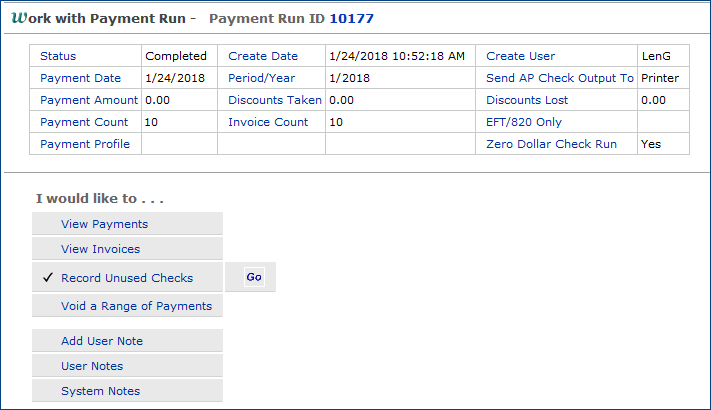The width and height of the screenshot is (711, 410).
Task: Click the Payment Amount label
Action: (90, 100)
